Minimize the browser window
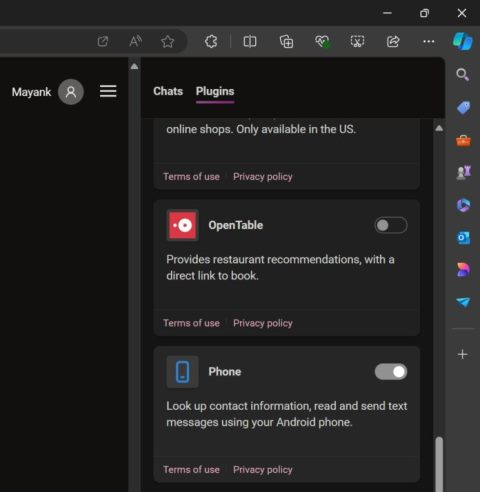480x492 pixels. (387, 13)
